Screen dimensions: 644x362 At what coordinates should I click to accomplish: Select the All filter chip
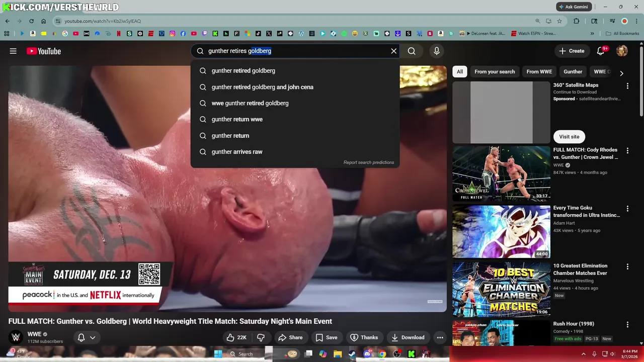coord(460,72)
